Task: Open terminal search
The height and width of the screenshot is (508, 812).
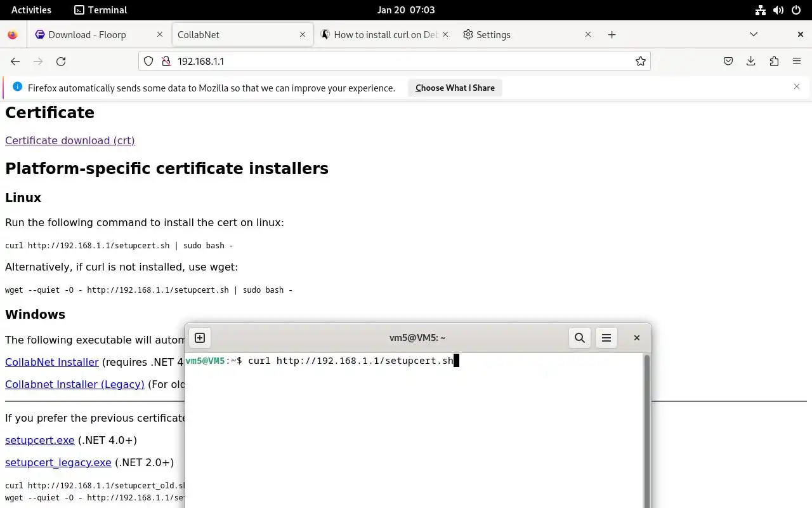Action: [580, 338]
